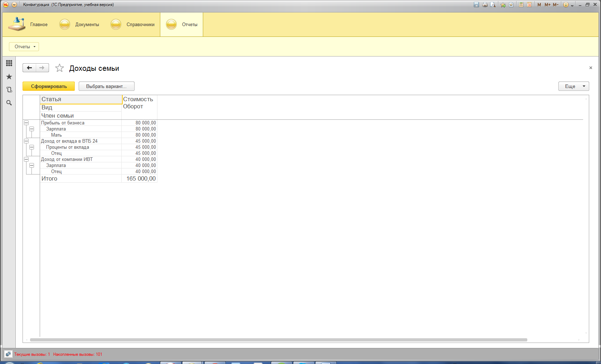Expand the Отчеты submenu dropdown
601x364 pixels.
coord(24,46)
